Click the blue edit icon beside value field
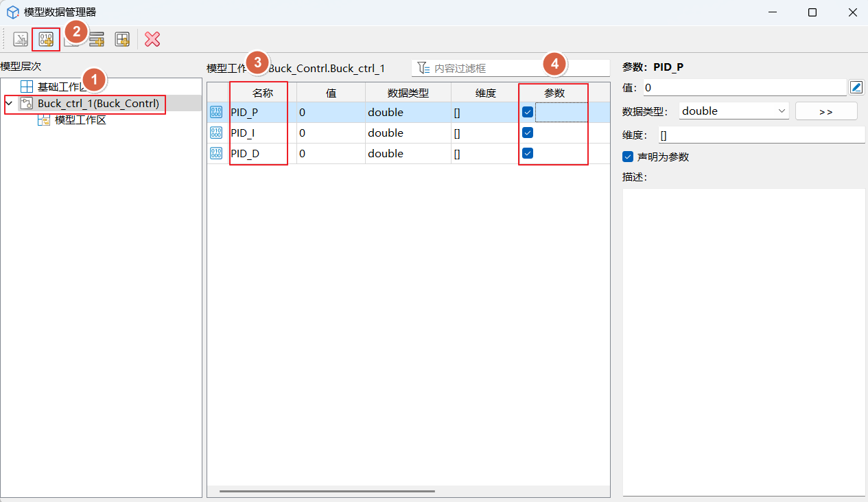Screen dimensions: 868x502 [856, 87]
